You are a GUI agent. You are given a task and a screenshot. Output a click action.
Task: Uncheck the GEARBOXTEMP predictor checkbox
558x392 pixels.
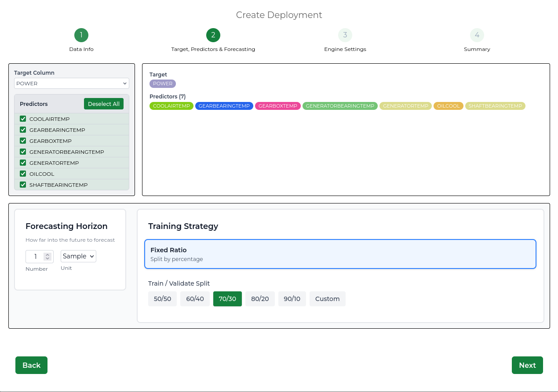click(23, 141)
